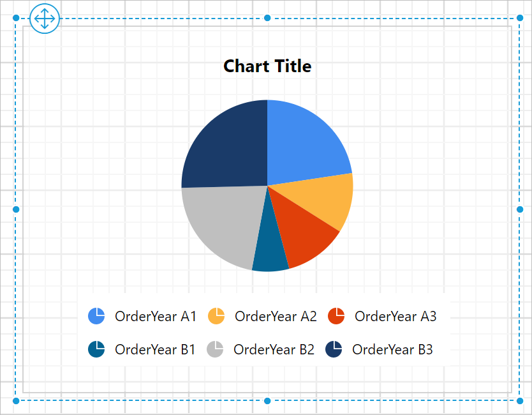The width and height of the screenshot is (532, 415).
Task: Click the bottom-center resize handle dot
Action: pos(267,400)
